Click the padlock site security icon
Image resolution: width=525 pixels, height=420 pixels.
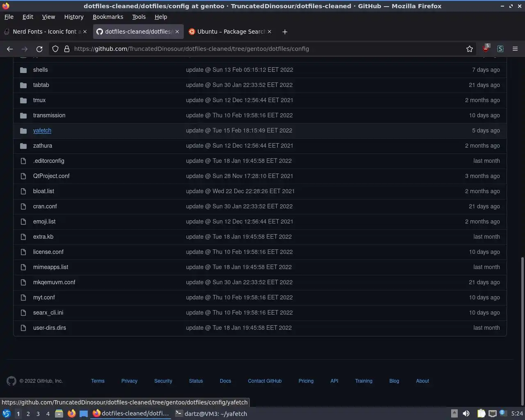[67, 49]
